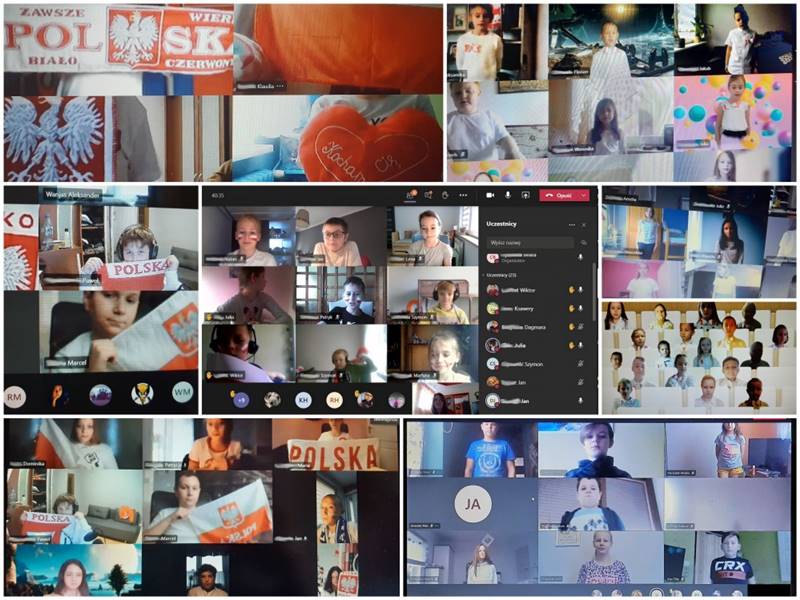Image resolution: width=800 pixels, height=600 pixels.
Task: Click the share screen icon
Action: [526, 195]
